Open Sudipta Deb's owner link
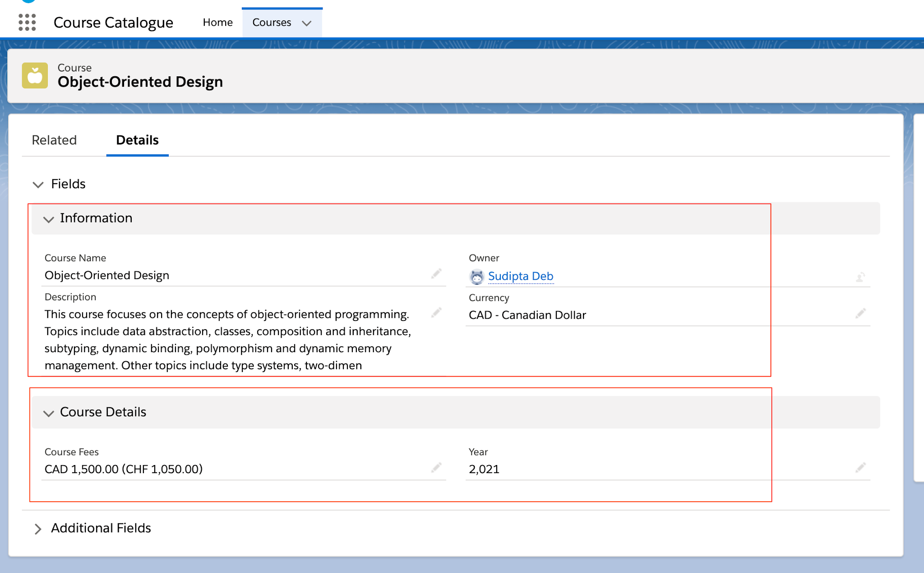 [x=520, y=276]
